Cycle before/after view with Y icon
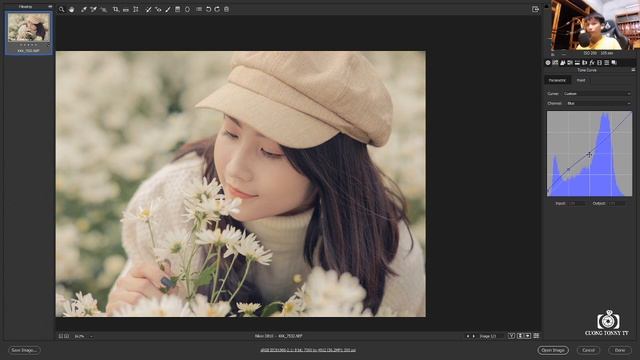Screen dimensions: 640x360 (511, 336)
